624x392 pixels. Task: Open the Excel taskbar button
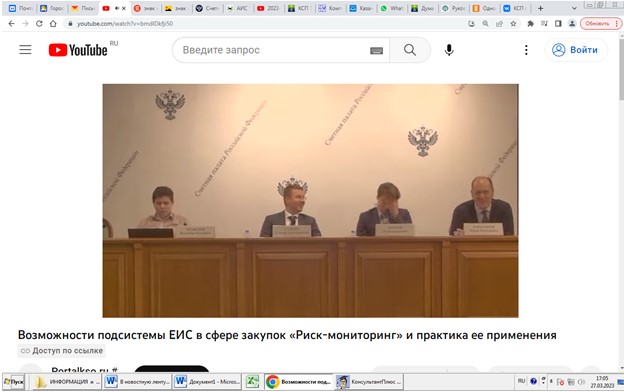click(252, 382)
